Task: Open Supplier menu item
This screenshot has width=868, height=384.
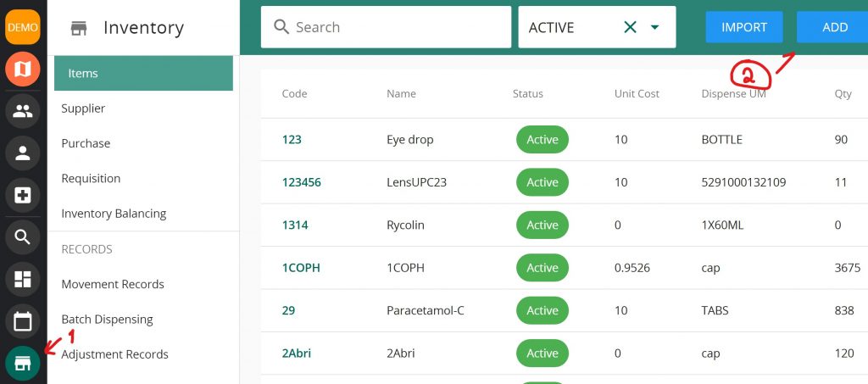Action: (83, 109)
